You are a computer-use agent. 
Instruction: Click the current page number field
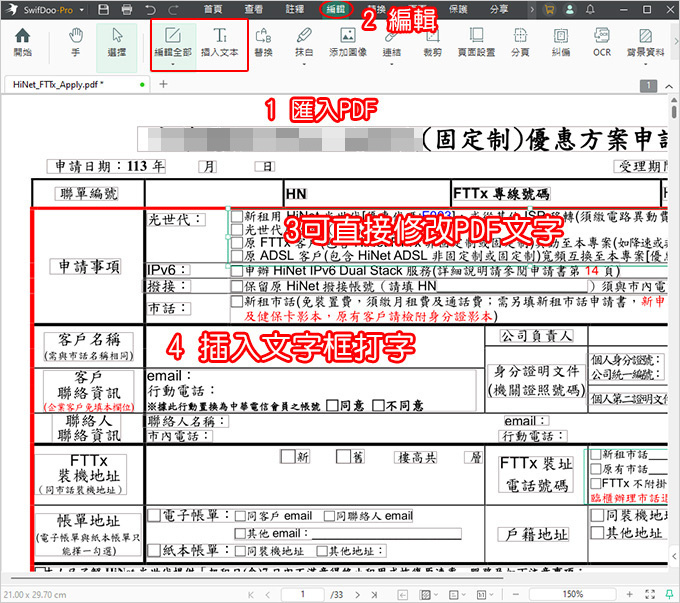coord(303,594)
